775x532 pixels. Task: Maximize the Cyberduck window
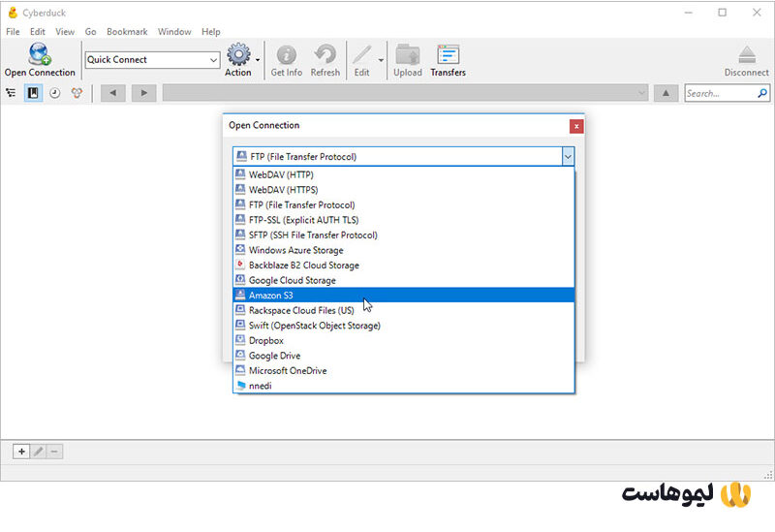722,13
